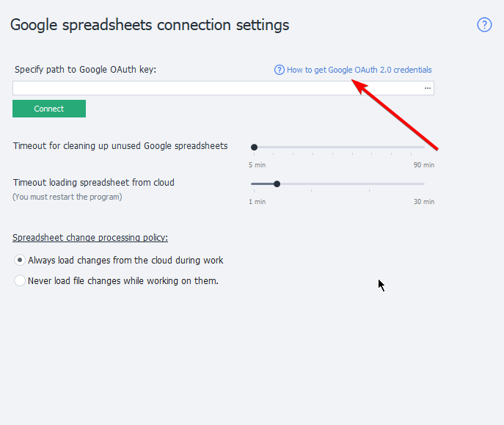The width and height of the screenshot is (504, 425).
Task: Open the help icon beside the settings title
Action: 484,25
